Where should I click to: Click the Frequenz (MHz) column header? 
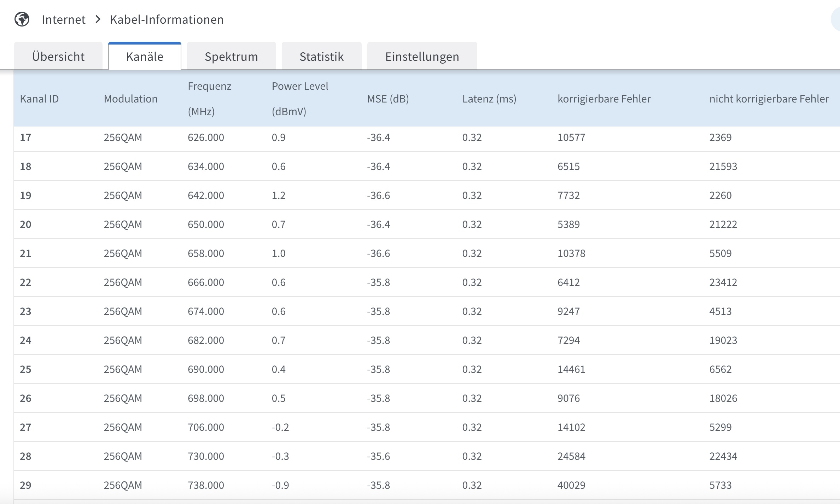click(209, 99)
